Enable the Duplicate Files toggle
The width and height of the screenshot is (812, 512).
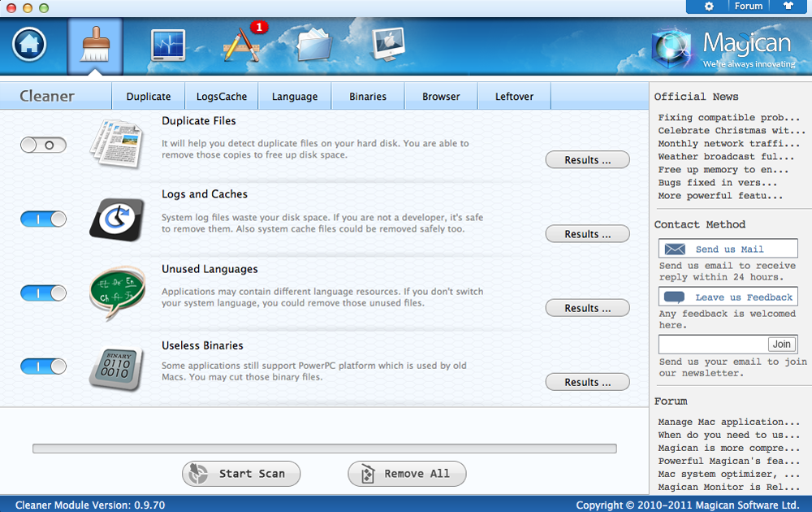43,145
